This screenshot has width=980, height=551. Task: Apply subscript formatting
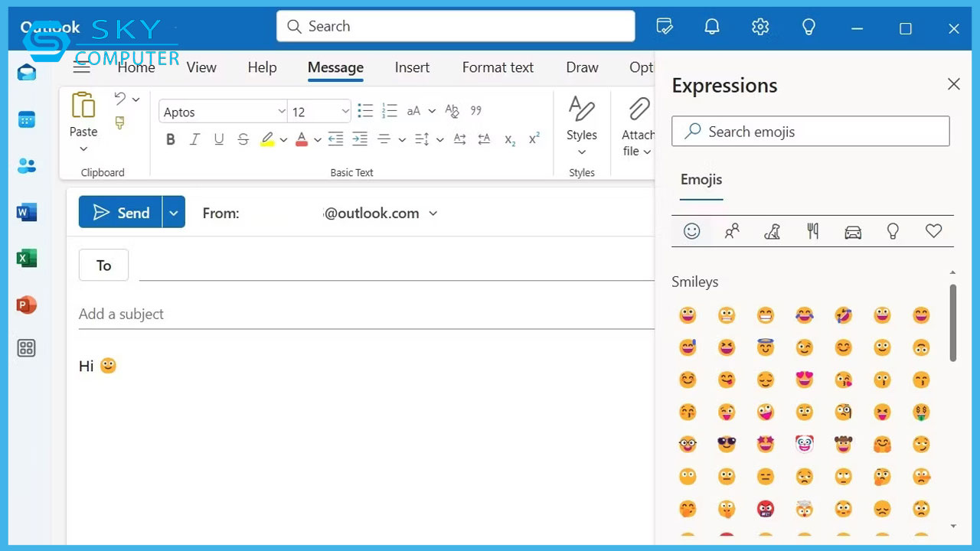[509, 139]
